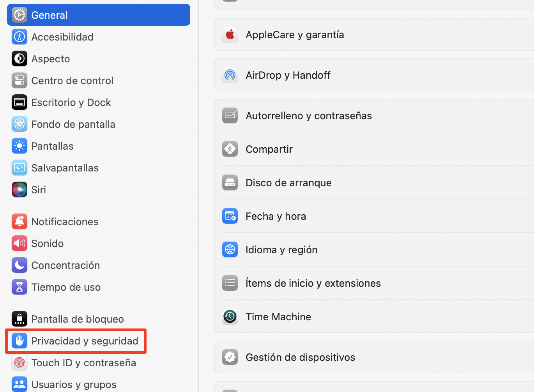Open AppleCare y garantía
This screenshot has width=534, height=392.
click(x=295, y=34)
